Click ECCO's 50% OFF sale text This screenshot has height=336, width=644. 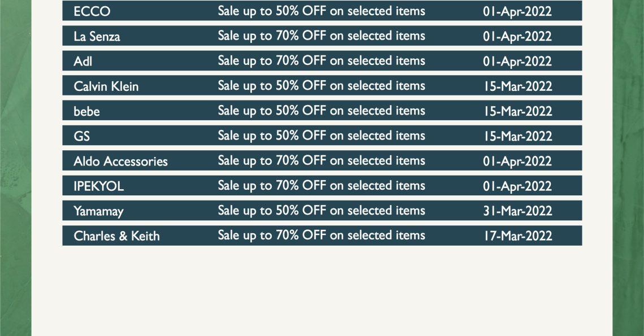tap(321, 11)
